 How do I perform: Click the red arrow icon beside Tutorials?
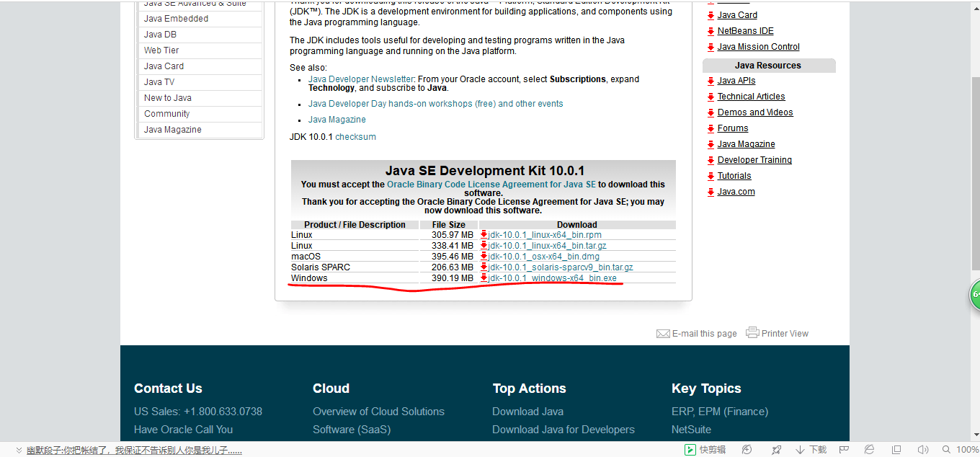point(710,176)
